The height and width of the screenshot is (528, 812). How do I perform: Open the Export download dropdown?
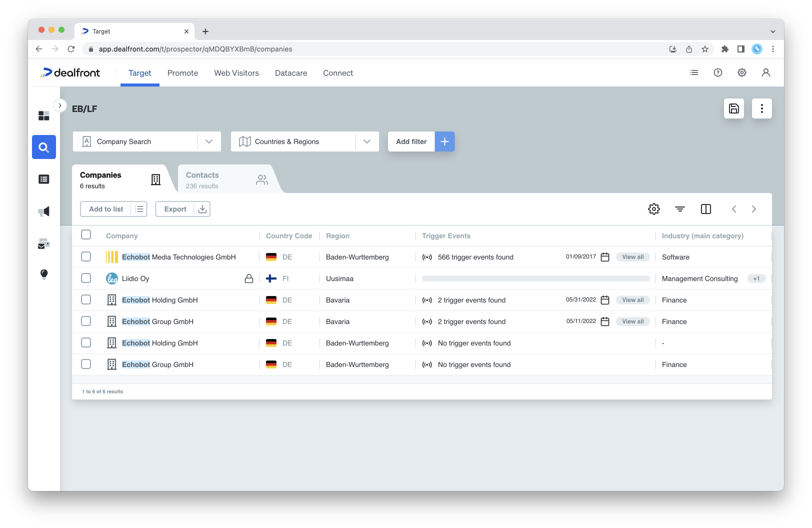tap(202, 209)
